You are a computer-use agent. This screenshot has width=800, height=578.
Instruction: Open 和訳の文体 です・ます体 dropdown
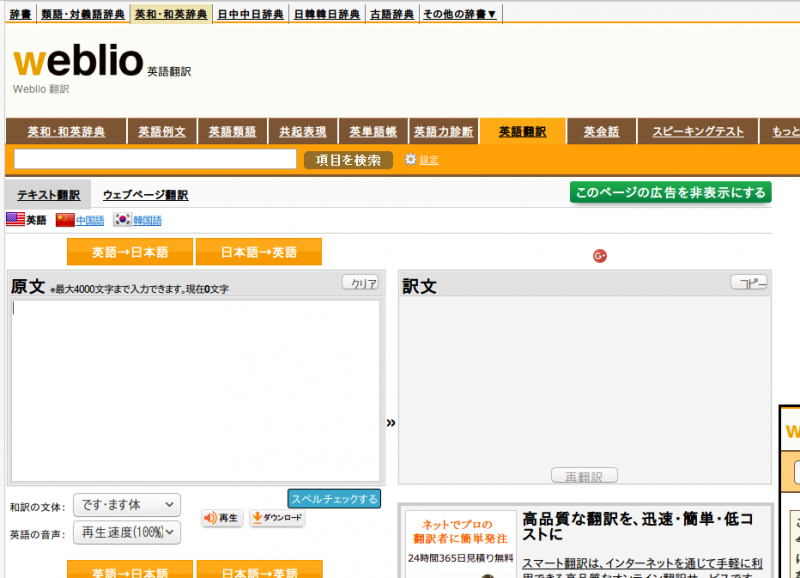(127, 505)
